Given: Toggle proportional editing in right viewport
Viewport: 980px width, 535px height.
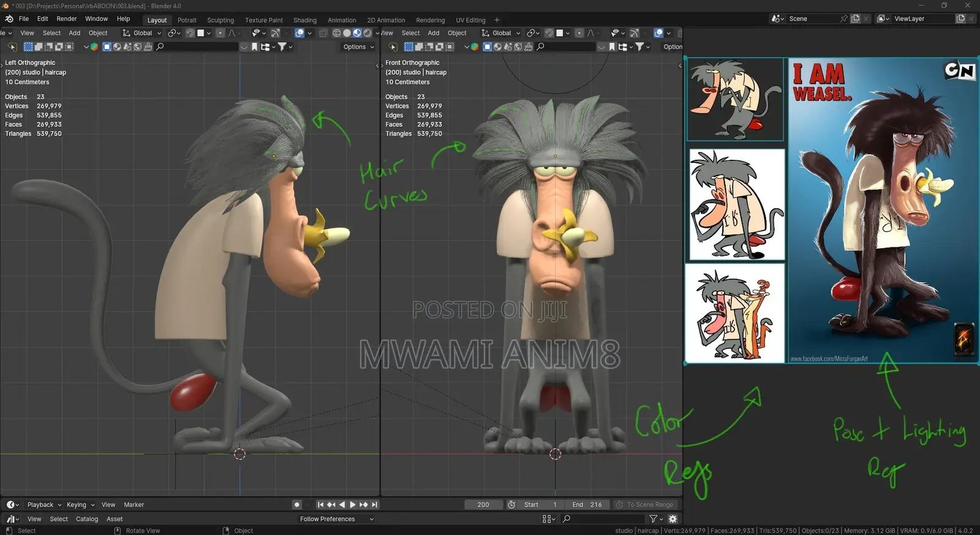Looking at the screenshot, I should click(x=579, y=33).
